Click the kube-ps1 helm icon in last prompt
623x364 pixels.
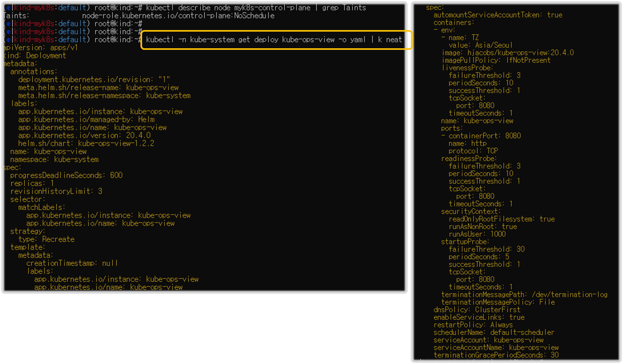coord(9,40)
